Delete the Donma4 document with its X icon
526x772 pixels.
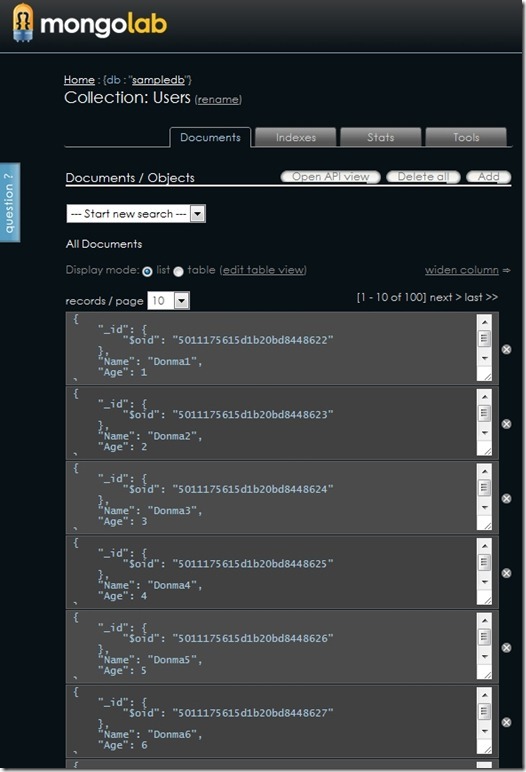coord(506,573)
